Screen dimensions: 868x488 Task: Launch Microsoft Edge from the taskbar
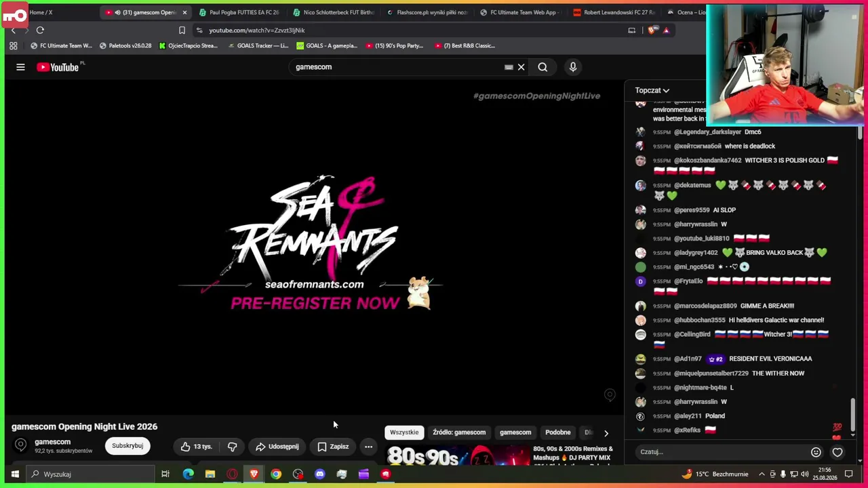click(188, 474)
